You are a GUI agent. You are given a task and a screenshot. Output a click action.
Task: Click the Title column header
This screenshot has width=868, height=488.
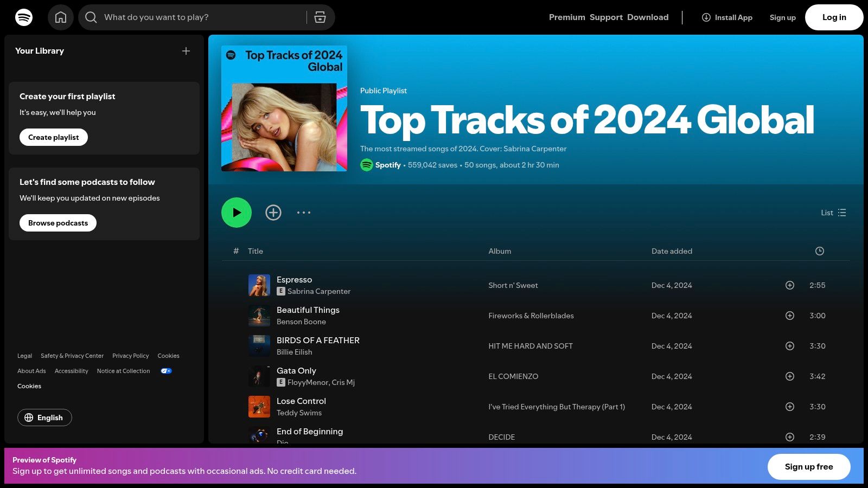point(256,251)
